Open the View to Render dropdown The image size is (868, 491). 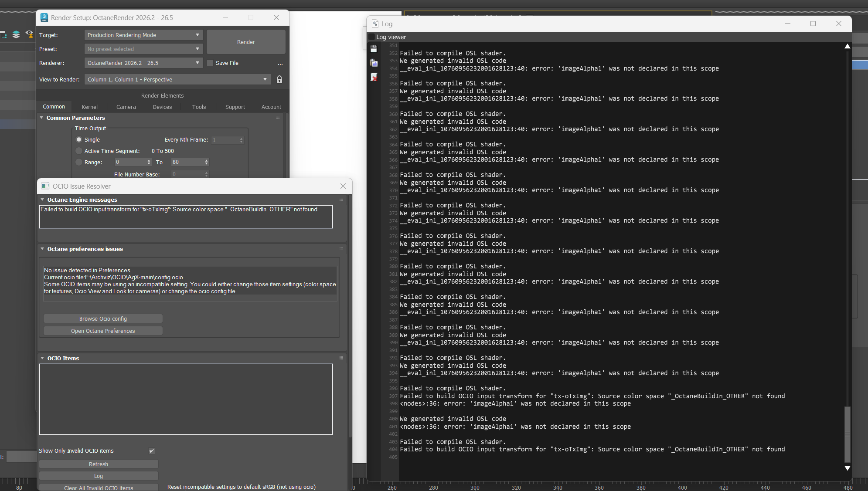tap(177, 79)
